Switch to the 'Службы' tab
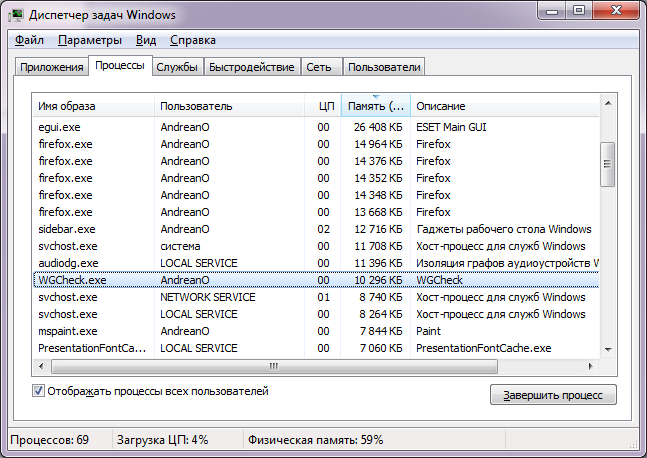This screenshot has width=647, height=458. (177, 67)
